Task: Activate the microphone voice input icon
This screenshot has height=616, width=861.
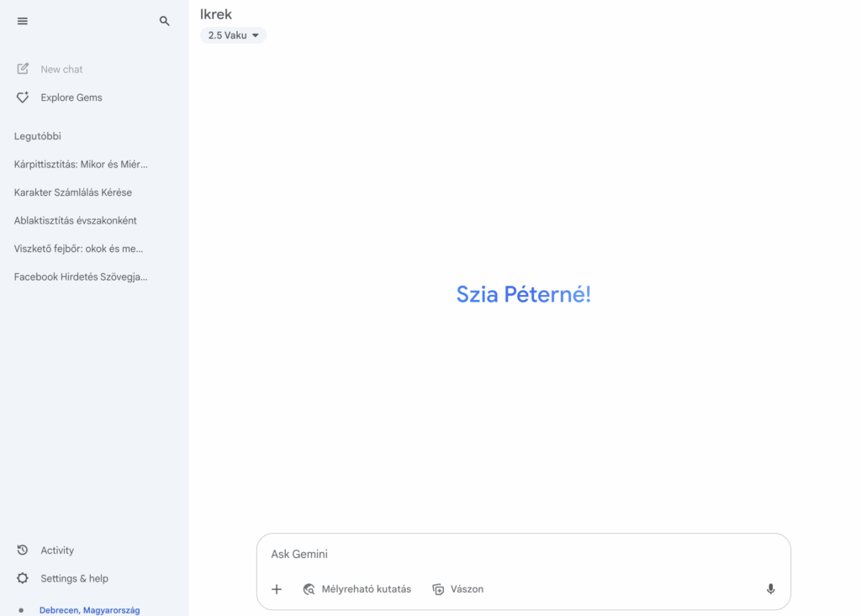Action: (770, 589)
